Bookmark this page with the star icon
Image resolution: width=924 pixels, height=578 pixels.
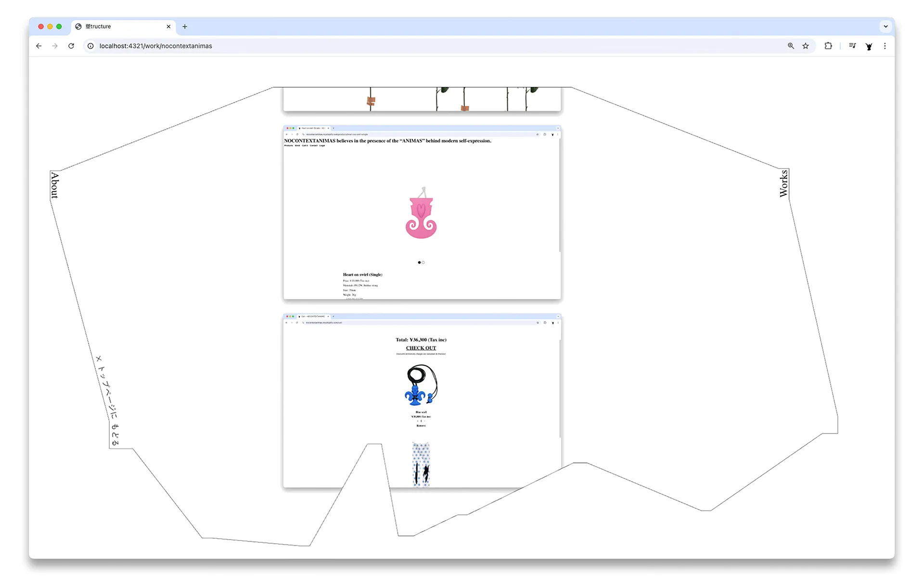806,46
